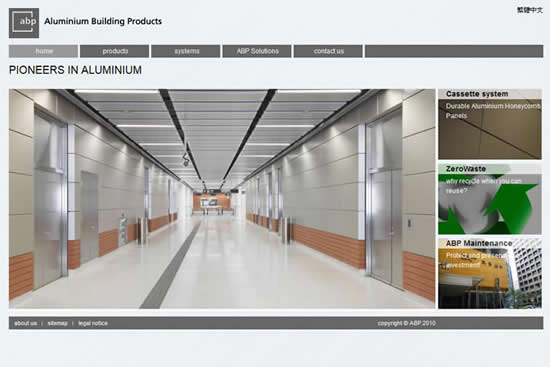The image size is (550, 367).
Task: Click the Cassette system heading
Action: click(477, 94)
